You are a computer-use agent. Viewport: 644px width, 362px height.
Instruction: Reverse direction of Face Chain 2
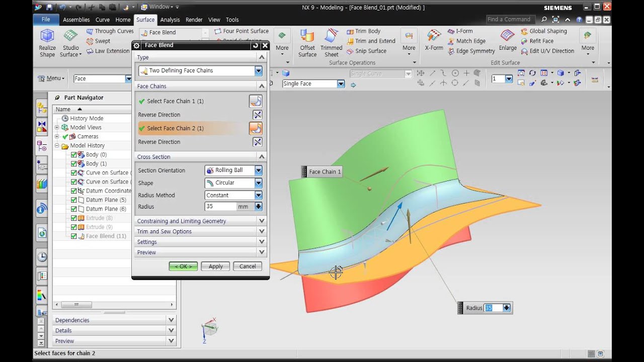[258, 142]
